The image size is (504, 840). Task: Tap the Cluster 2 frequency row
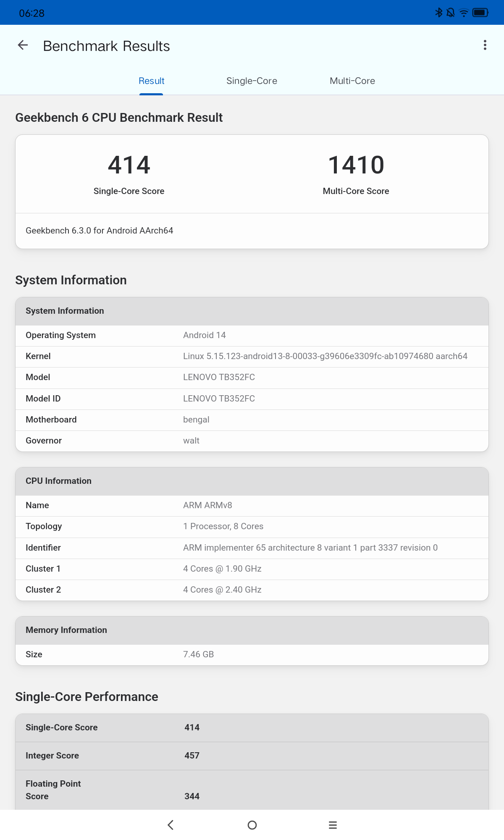[252, 590]
